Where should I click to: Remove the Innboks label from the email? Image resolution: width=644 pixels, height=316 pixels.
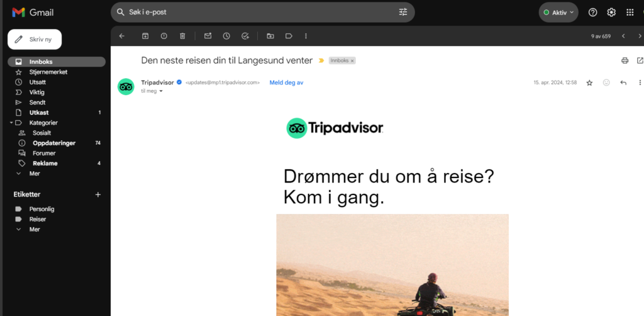click(352, 61)
